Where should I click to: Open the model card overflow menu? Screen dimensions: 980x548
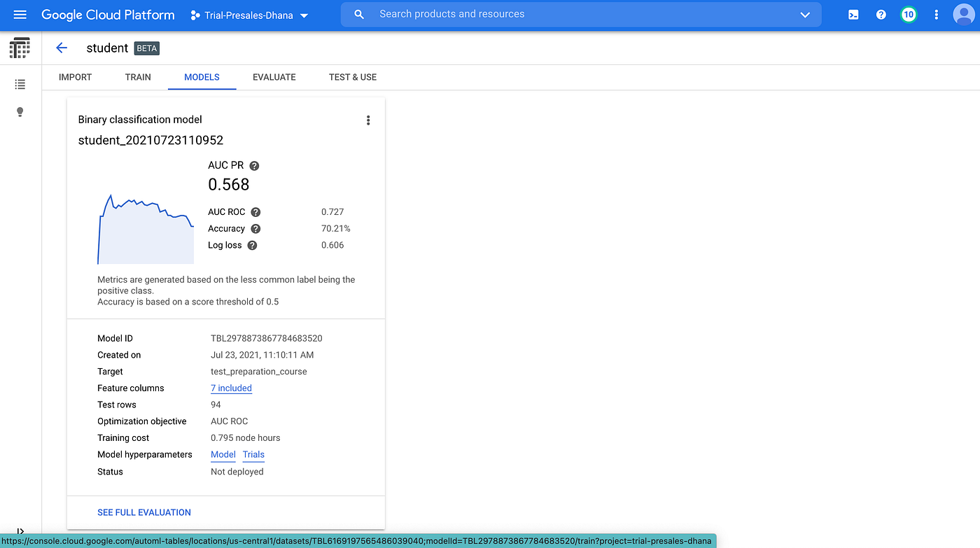click(368, 120)
